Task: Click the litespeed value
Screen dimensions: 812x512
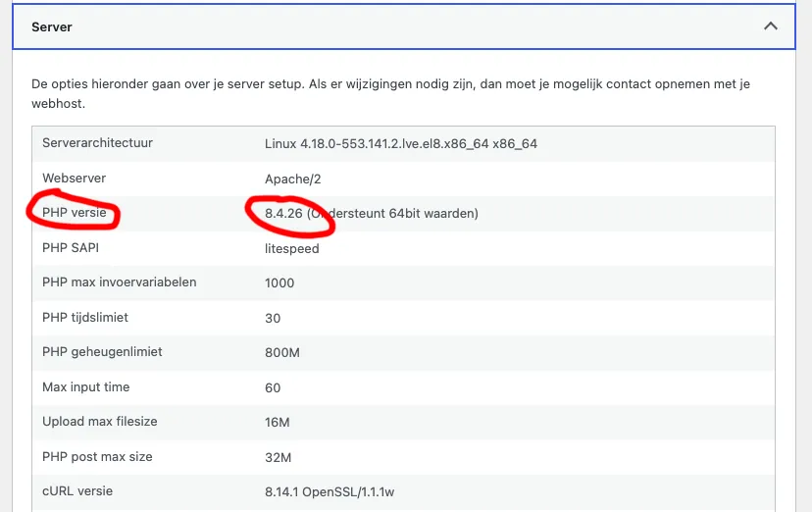Action: pyautogui.click(x=291, y=248)
